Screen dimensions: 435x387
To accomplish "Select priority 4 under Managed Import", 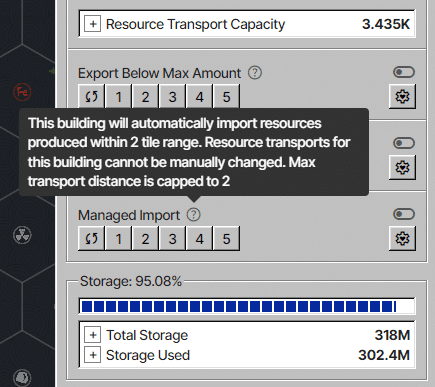I will [199, 239].
